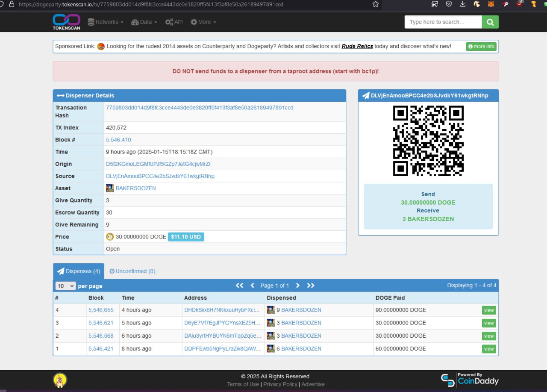Expand the More dropdown menu
This screenshot has height=392, width=547.
tap(203, 22)
